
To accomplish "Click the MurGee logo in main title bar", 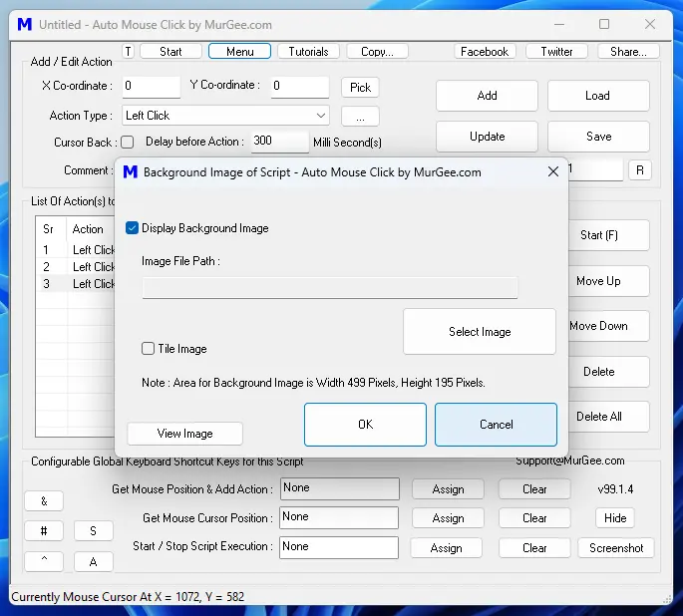I will (x=24, y=24).
